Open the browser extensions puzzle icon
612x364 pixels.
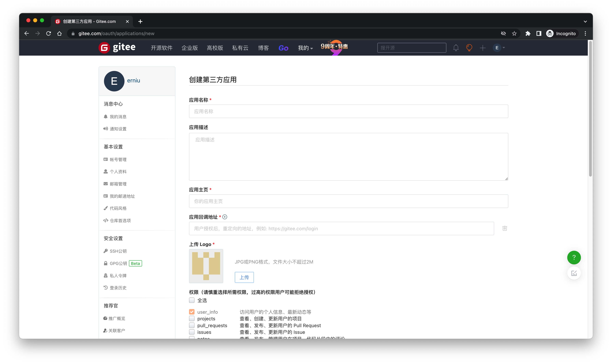point(527,34)
